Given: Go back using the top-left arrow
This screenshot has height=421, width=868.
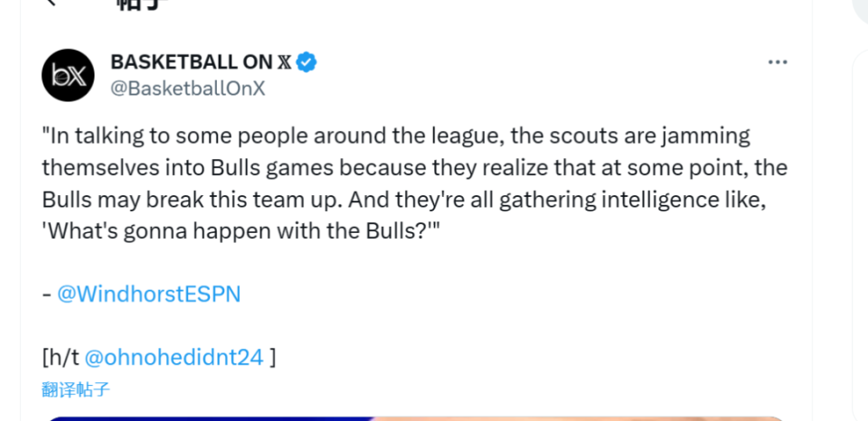Looking at the screenshot, I should pyautogui.click(x=52, y=3).
